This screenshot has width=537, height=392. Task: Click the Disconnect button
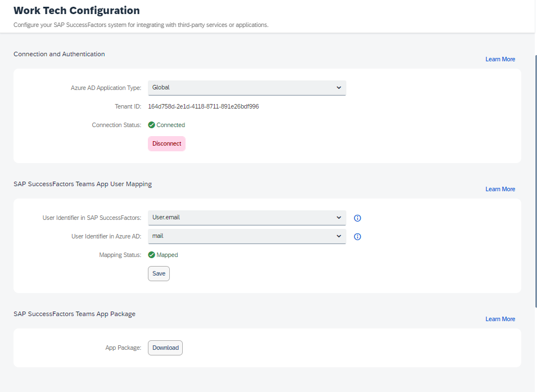tap(167, 143)
